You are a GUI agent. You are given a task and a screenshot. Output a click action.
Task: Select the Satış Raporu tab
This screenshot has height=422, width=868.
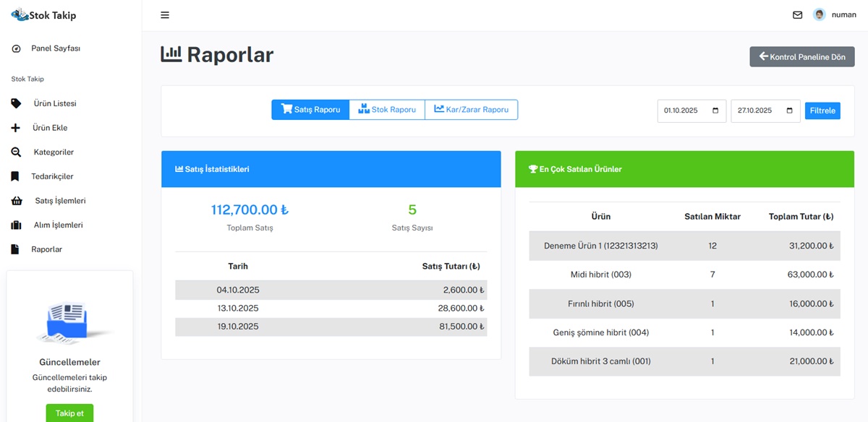click(310, 110)
